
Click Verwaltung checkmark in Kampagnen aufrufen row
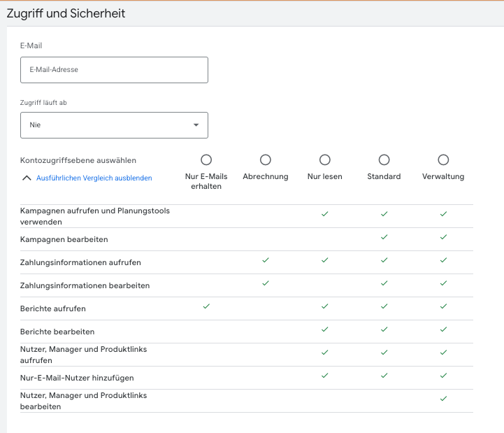tap(443, 214)
